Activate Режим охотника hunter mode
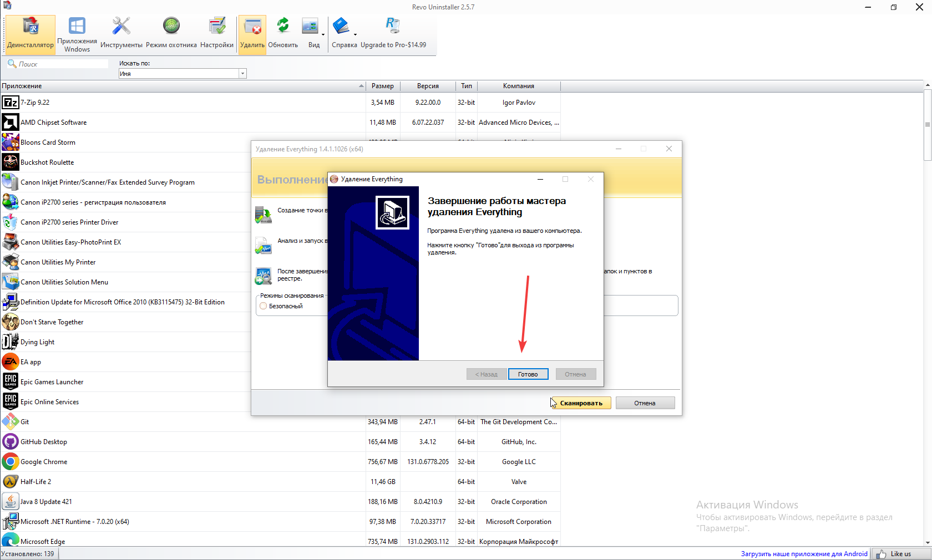Image resolution: width=932 pixels, height=560 pixels. coord(171,34)
